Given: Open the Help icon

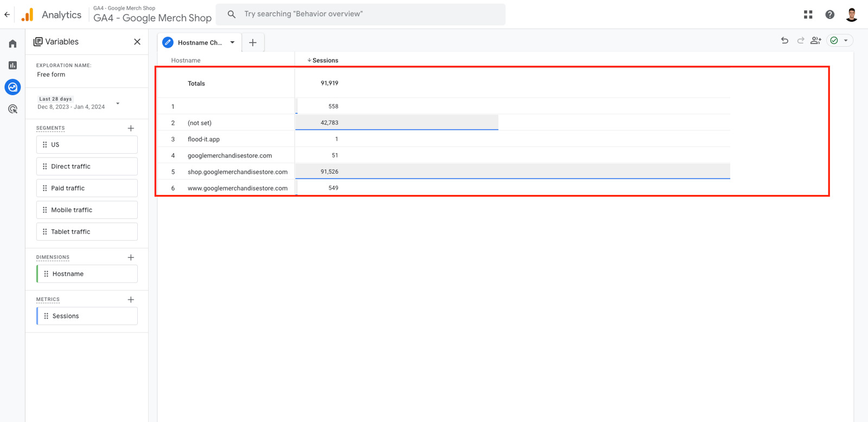Looking at the screenshot, I should click(x=830, y=15).
